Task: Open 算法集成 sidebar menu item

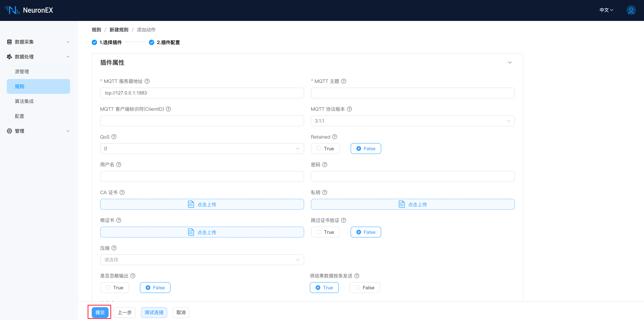Action: coord(24,101)
